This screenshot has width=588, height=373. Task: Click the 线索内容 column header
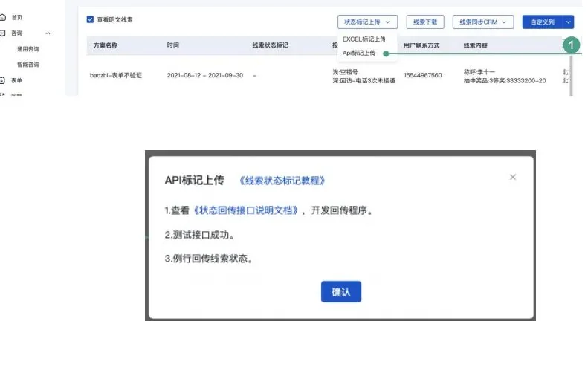pyautogui.click(x=476, y=45)
